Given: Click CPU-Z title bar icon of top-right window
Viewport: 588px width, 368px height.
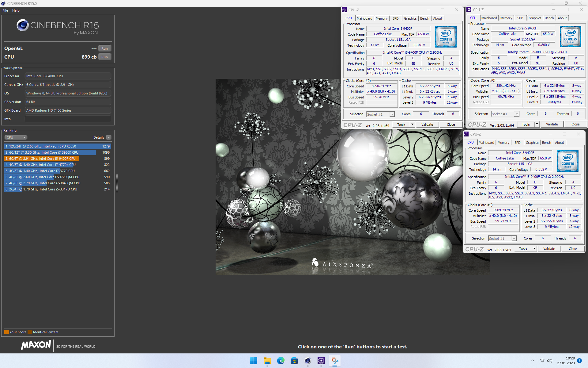Looking at the screenshot, I should tap(469, 10).
